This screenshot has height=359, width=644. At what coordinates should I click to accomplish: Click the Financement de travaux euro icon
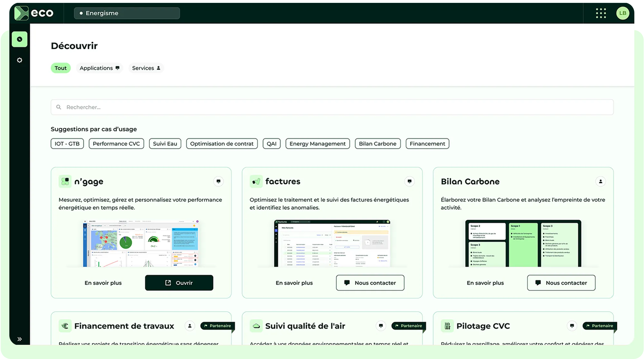[x=65, y=326]
